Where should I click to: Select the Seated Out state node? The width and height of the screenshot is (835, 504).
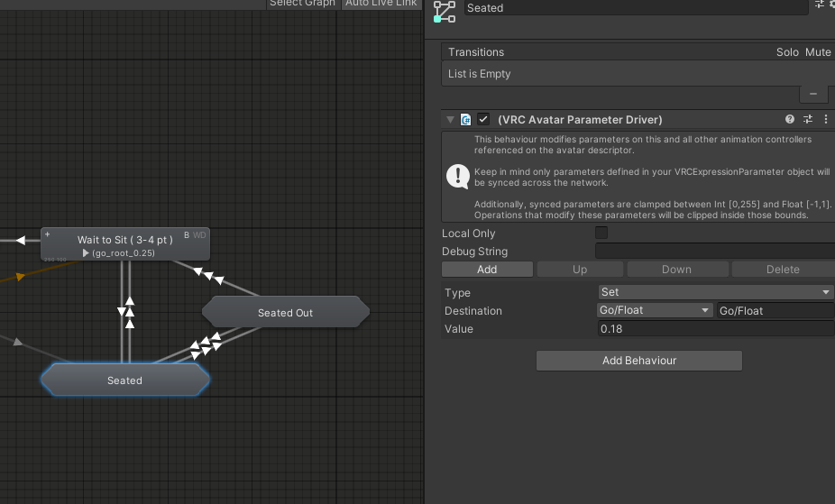pyautogui.click(x=286, y=312)
